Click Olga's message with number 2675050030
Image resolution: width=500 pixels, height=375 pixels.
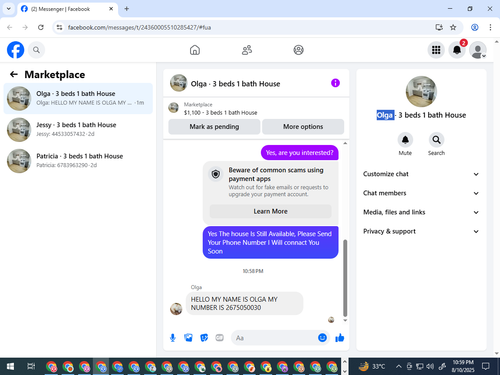pyautogui.click(x=244, y=303)
